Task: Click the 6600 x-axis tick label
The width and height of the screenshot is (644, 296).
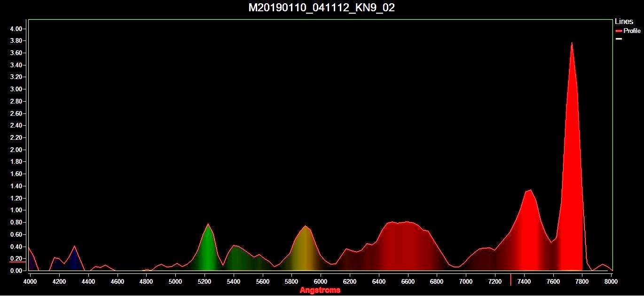Action: (408, 281)
